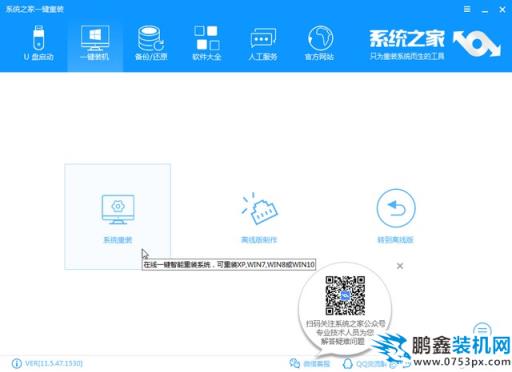This screenshot has height=372, width=512.
Task: Click the 离线版制作 offline maker icon
Action: tap(260, 209)
